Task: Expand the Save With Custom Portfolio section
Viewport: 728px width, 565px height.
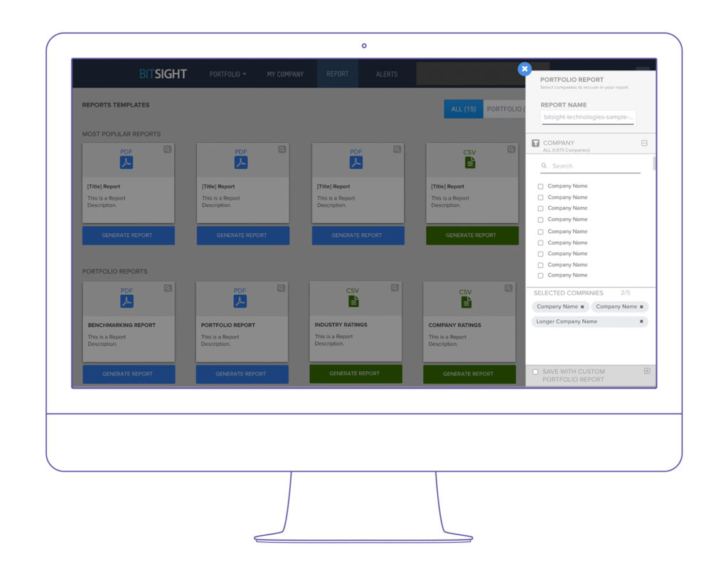Action: pyautogui.click(x=647, y=371)
